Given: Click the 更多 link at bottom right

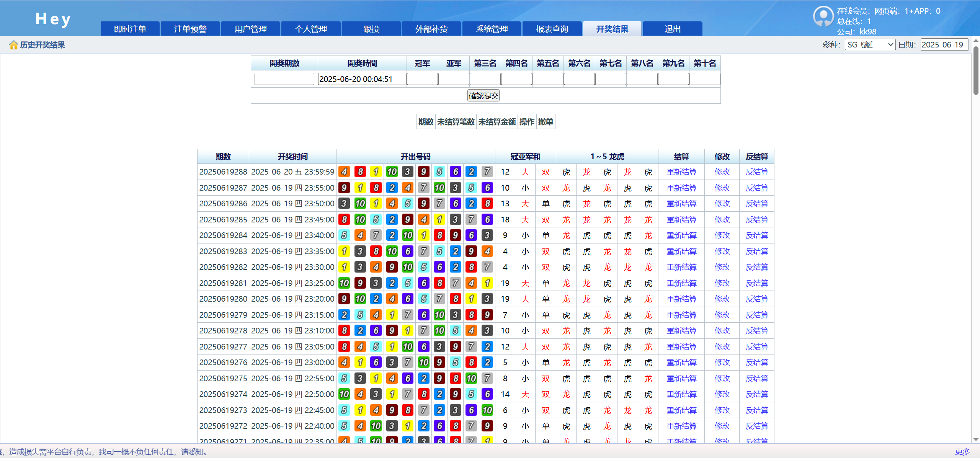Looking at the screenshot, I should pyautogui.click(x=962, y=452).
